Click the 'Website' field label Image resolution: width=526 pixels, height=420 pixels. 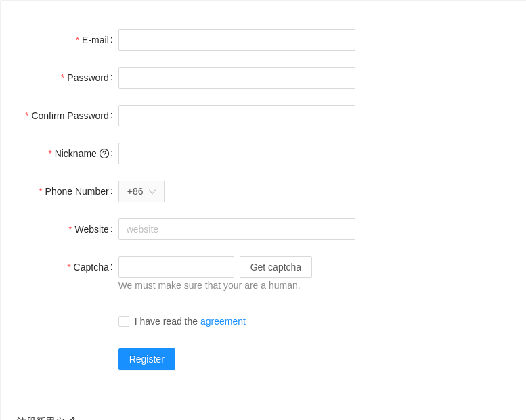tap(91, 229)
